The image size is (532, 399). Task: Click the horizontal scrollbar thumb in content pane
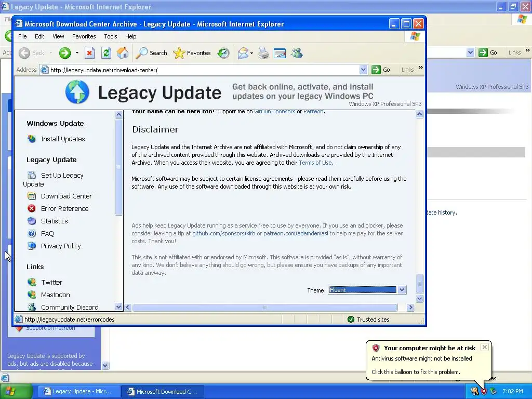[264, 308]
